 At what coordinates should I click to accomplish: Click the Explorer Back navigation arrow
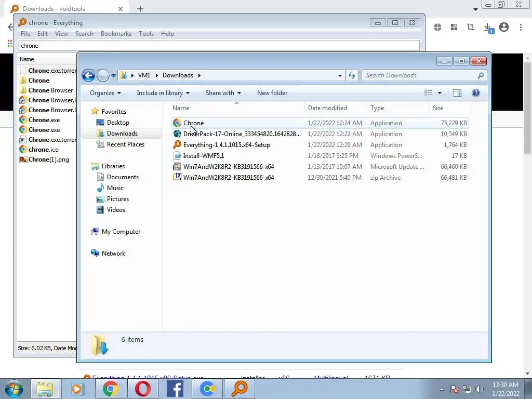click(x=88, y=75)
